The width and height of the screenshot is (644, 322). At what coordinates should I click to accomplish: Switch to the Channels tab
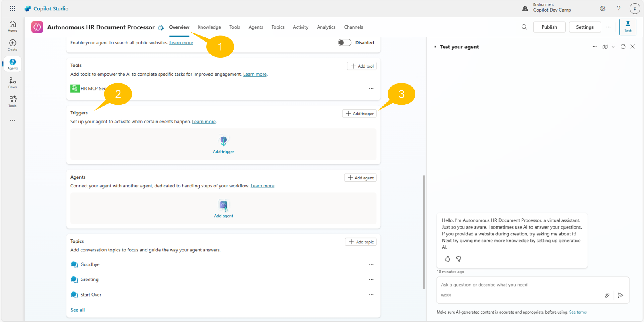click(353, 27)
